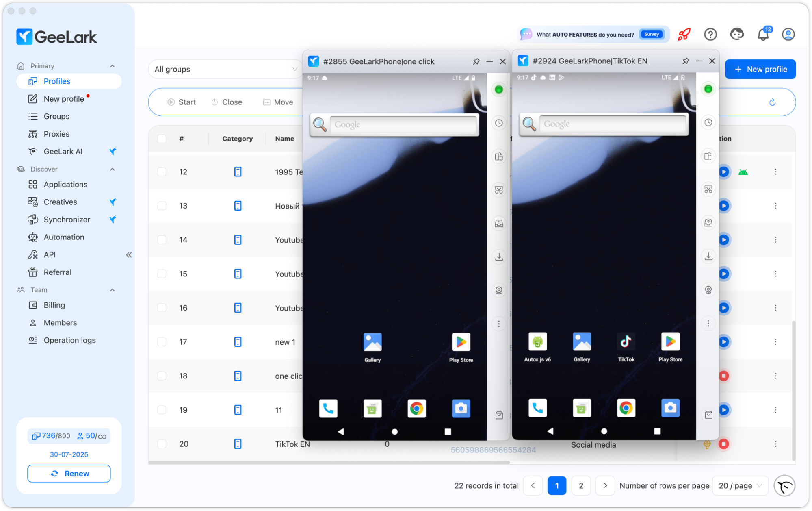Tap recent apps square on #2855 phone

pos(448,432)
